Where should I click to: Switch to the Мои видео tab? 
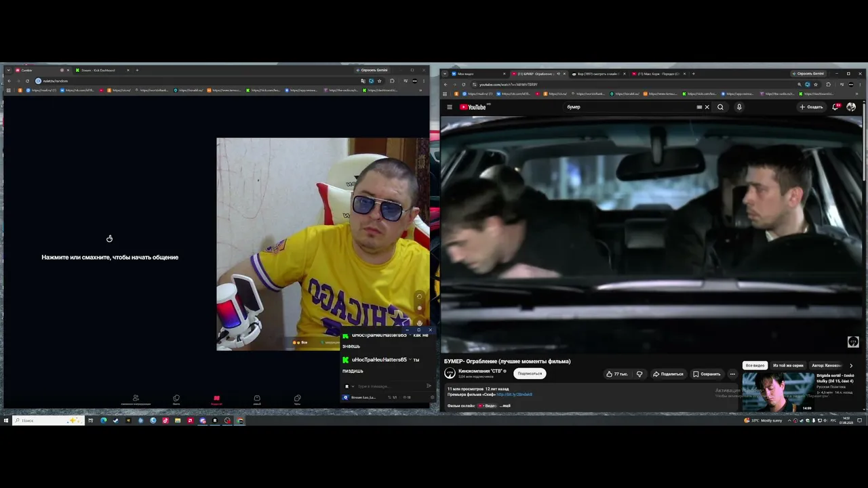[x=479, y=73]
